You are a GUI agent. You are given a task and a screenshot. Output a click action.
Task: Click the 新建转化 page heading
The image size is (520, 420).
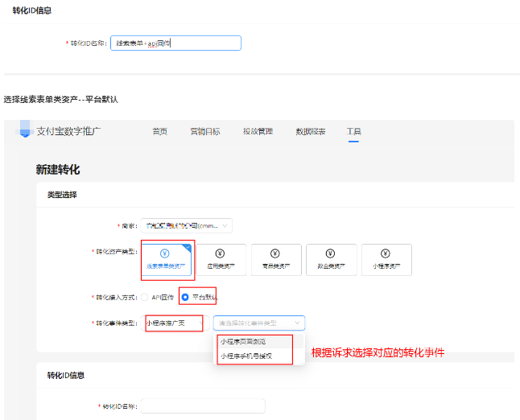[x=58, y=170]
